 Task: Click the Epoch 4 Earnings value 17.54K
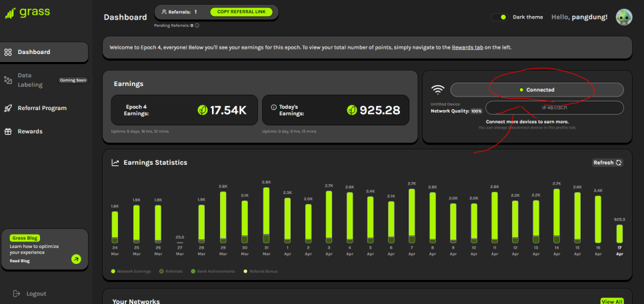[228, 110]
